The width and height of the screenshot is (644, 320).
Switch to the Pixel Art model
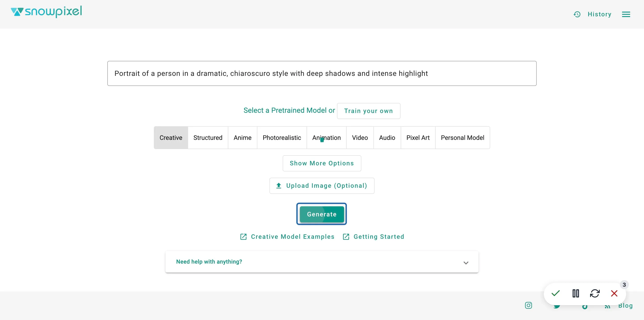coord(418,138)
